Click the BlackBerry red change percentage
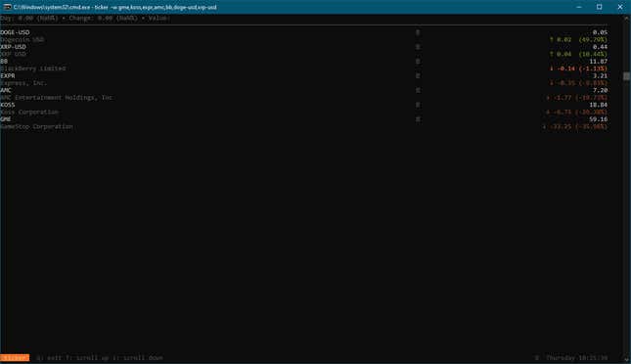The image size is (631, 364). coord(594,68)
